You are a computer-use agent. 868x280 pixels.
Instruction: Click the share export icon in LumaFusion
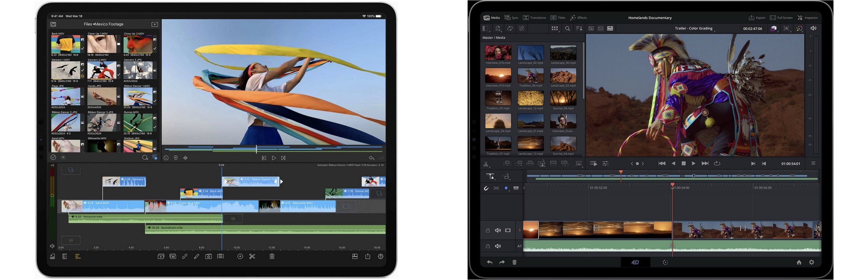[367, 256]
